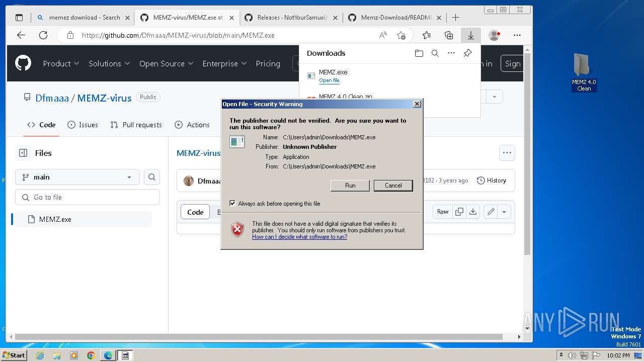Select the Code view toggle
Image resolution: width=644 pixels, height=362 pixels.
195,212
